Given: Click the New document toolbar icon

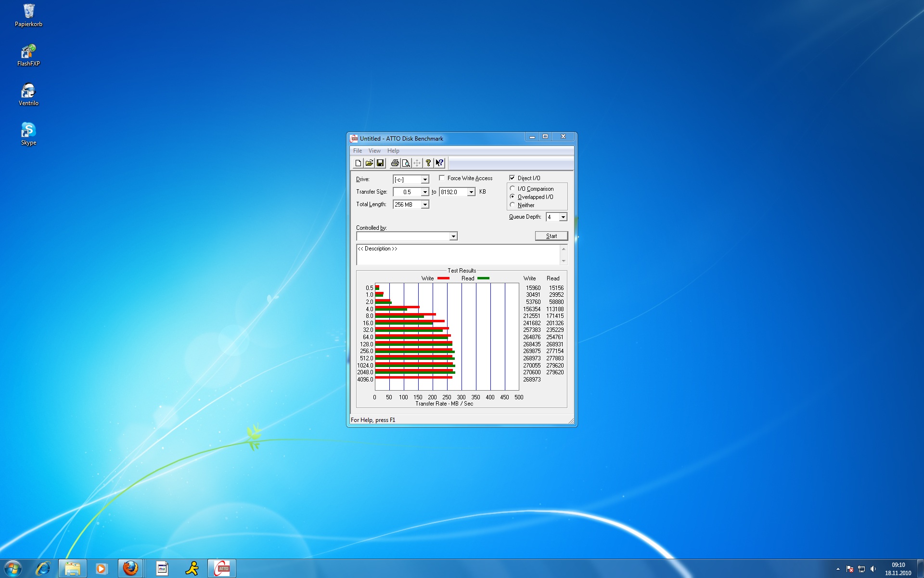Looking at the screenshot, I should (358, 163).
